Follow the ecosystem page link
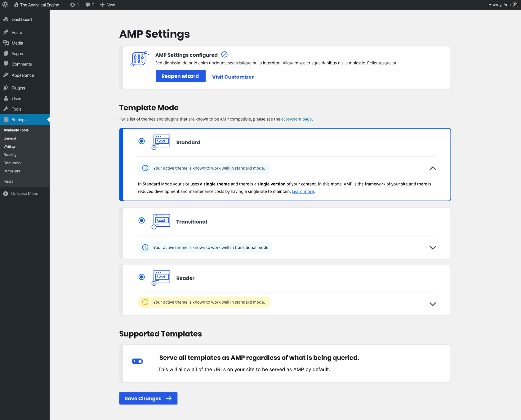The image size is (521, 420). (296, 119)
